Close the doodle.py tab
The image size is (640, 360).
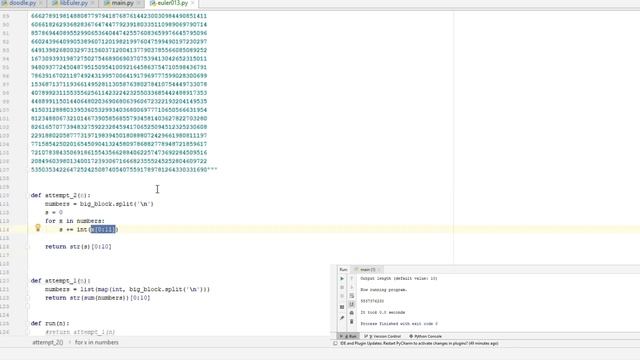click(x=41, y=3)
